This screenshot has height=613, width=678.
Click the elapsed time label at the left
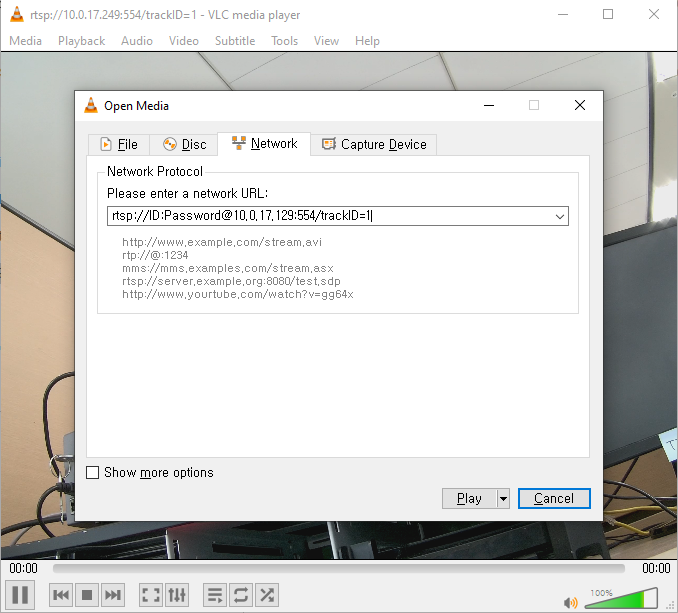23,568
